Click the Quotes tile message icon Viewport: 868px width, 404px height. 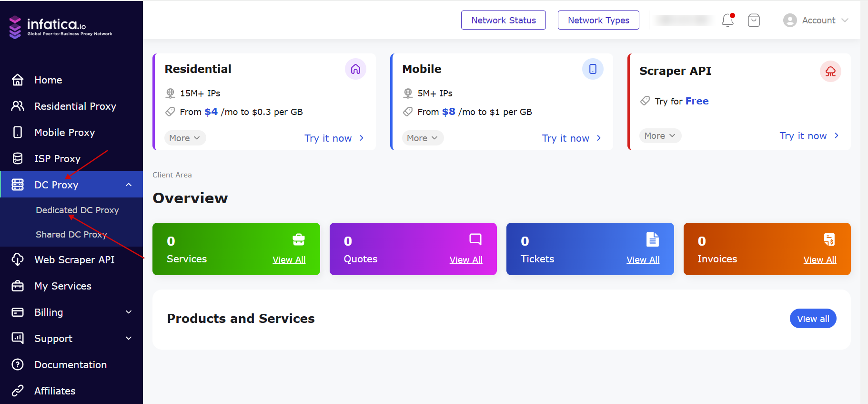coord(475,239)
